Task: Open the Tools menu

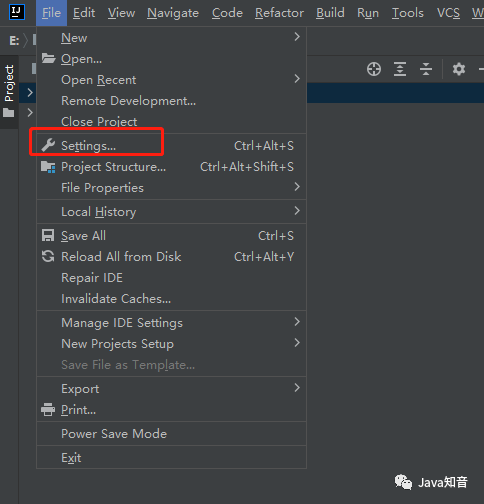Action: tap(408, 13)
